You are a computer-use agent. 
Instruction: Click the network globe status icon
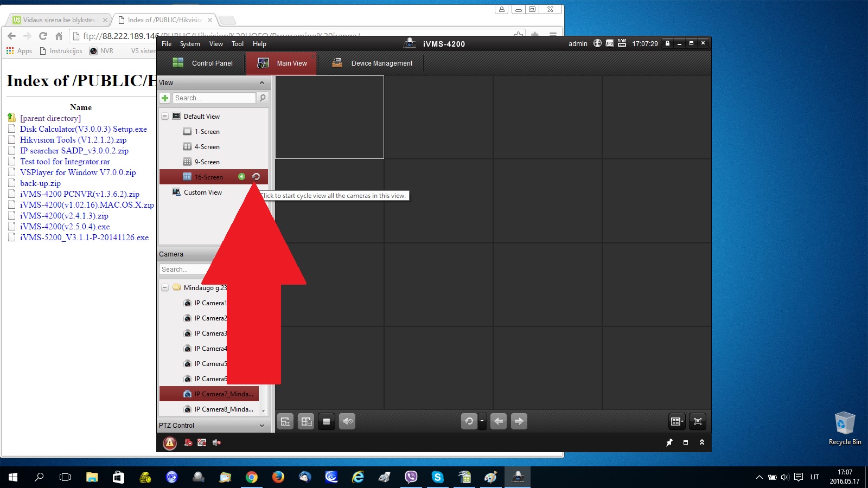click(597, 43)
